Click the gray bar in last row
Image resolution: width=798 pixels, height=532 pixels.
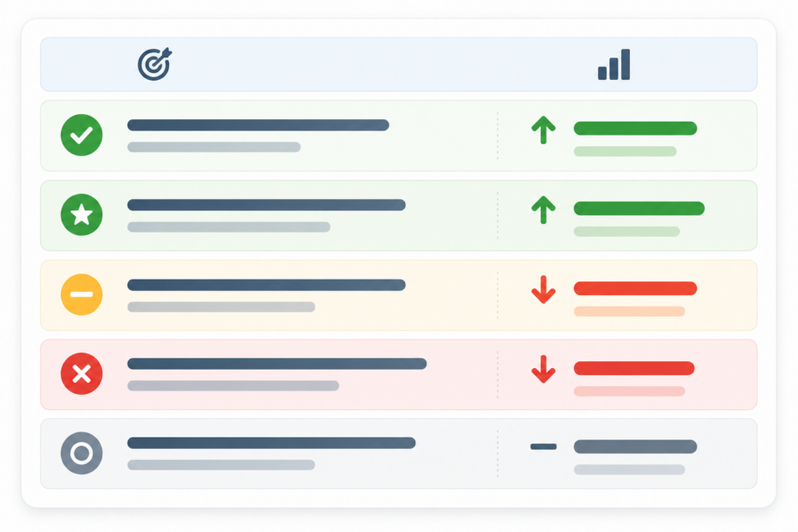[635, 446]
